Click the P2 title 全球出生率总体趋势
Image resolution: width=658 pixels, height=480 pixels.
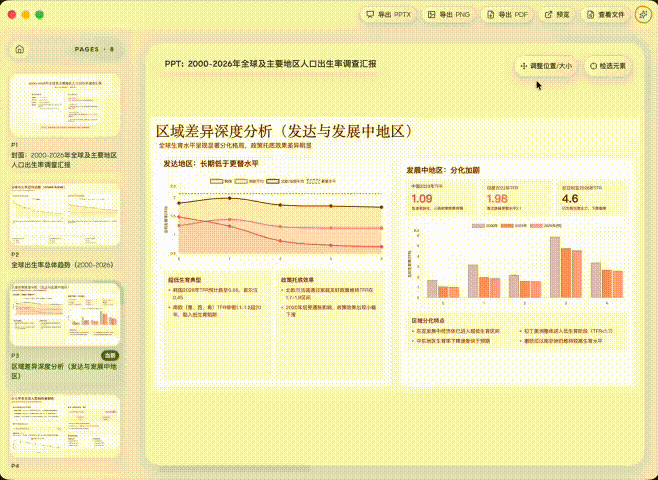[x=63, y=265]
